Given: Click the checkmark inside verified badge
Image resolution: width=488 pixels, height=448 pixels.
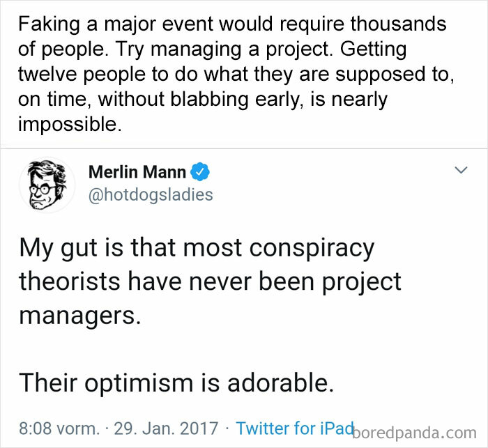Looking at the screenshot, I should (x=200, y=171).
